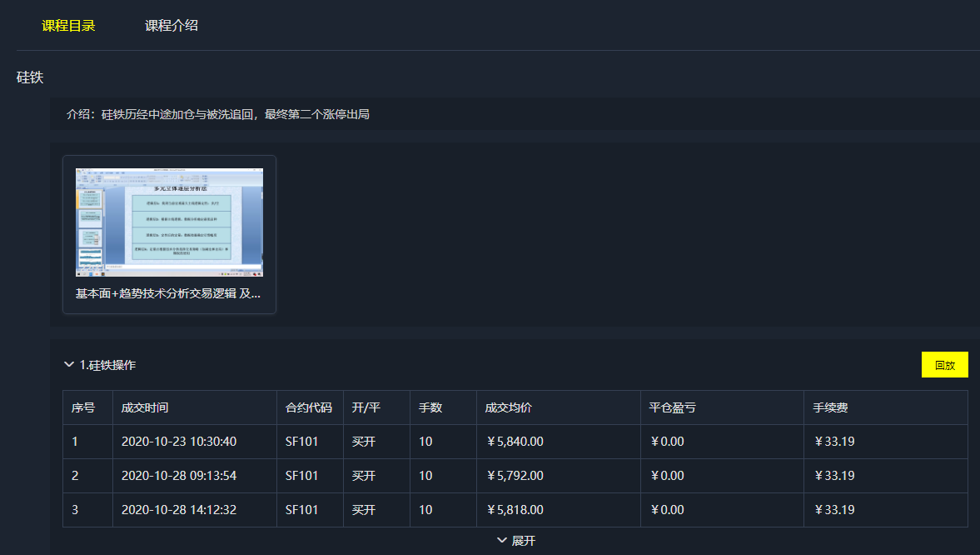Select the time 2020-10-28 14:12:32
The width and height of the screenshot is (980, 555).
click(x=179, y=510)
